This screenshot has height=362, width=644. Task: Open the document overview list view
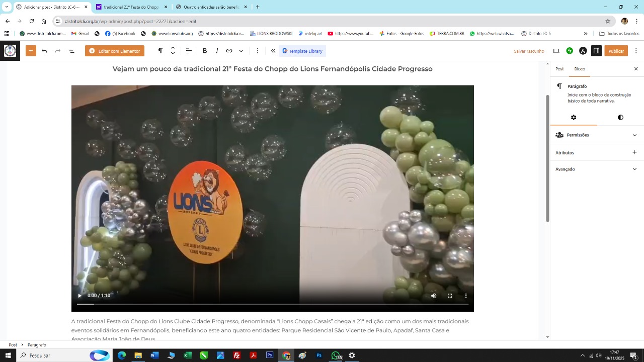71,51
